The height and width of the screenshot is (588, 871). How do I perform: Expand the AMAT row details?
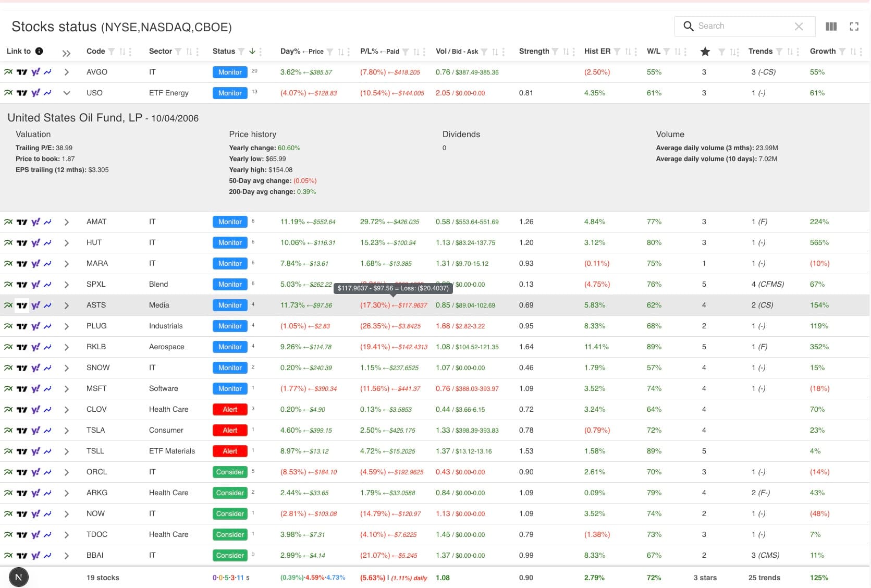(67, 222)
